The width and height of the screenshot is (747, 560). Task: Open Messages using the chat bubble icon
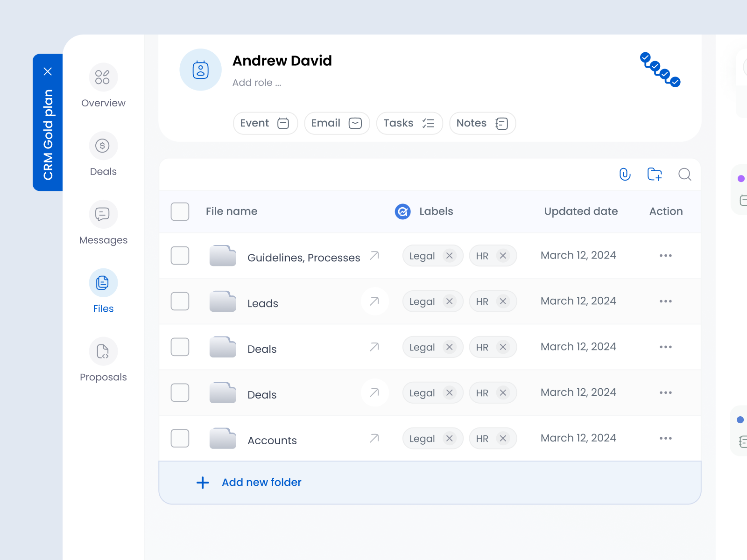103,214
